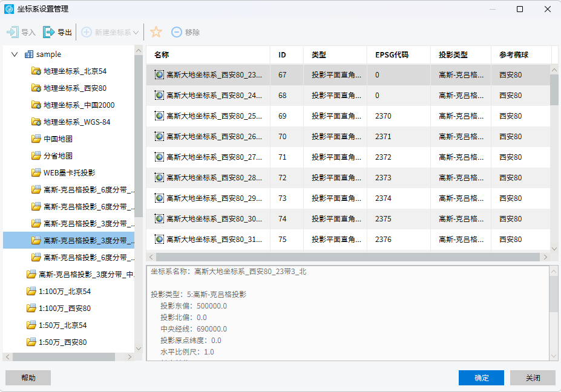The height and width of the screenshot is (392, 561).
Task: Click the favorite star icon in toolbar
Action: 156,32
